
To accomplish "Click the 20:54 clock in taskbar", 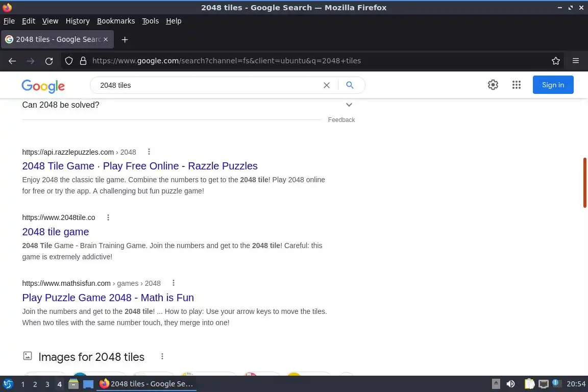I will 576,384.
